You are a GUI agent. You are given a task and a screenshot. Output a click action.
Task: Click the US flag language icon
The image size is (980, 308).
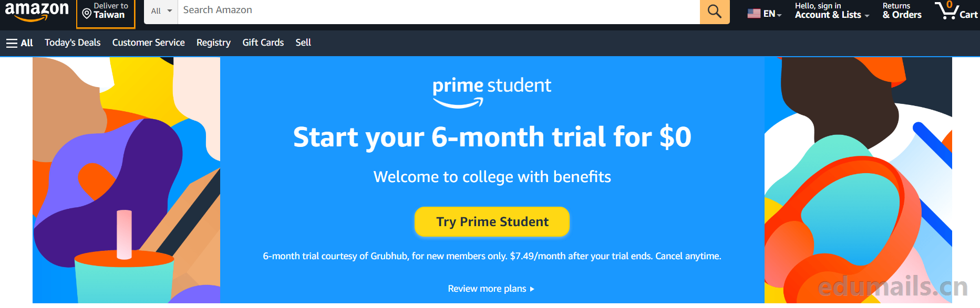click(754, 13)
